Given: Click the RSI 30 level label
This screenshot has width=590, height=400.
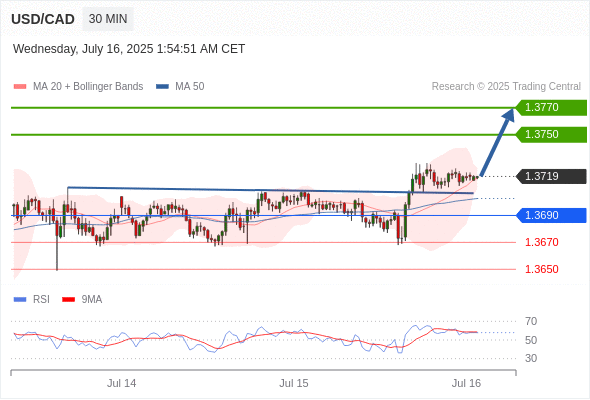Looking at the screenshot, I should [x=531, y=358].
